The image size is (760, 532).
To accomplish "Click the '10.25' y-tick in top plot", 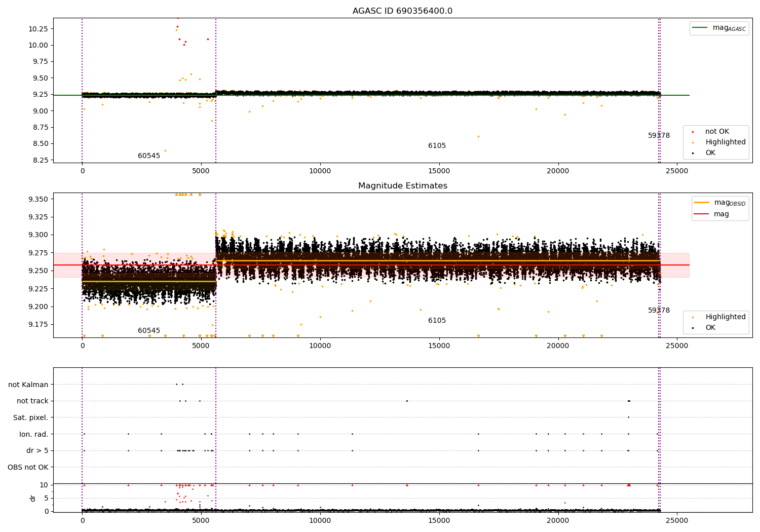I will click(39, 29).
